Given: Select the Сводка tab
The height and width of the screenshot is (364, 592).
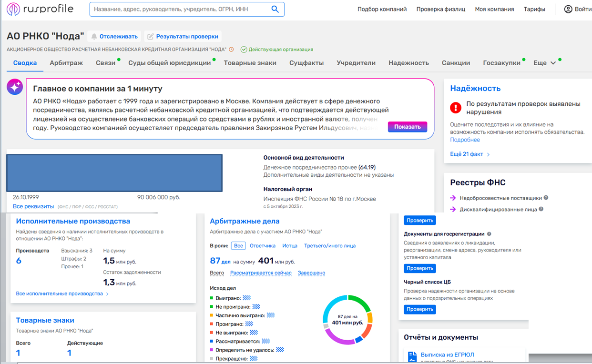Looking at the screenshot, I should pyautogui.click(x=25, y=63).
